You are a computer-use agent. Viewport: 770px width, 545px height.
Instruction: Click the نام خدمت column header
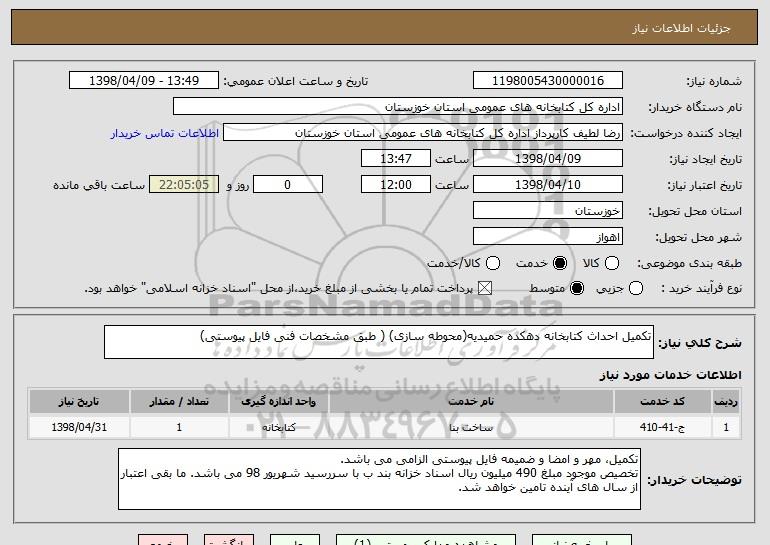tap(471, 402)
